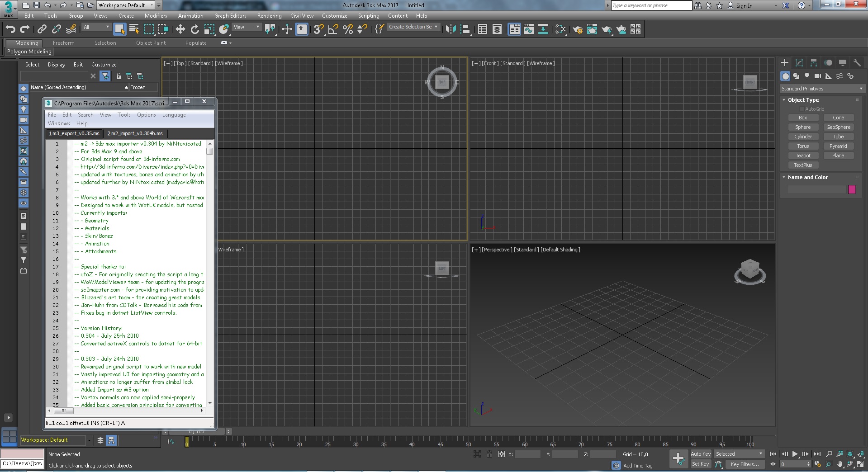Select the Select and Rotate tool

[194, 29]
